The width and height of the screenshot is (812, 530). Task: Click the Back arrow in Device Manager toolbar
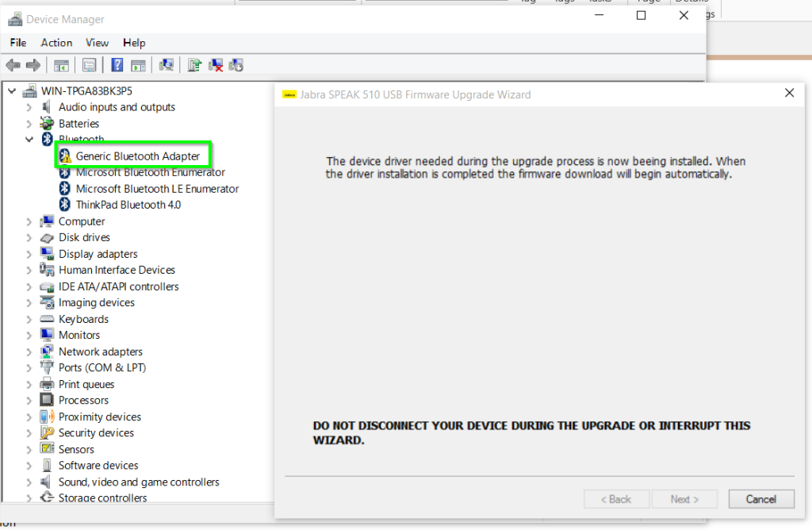click(13, 65)
